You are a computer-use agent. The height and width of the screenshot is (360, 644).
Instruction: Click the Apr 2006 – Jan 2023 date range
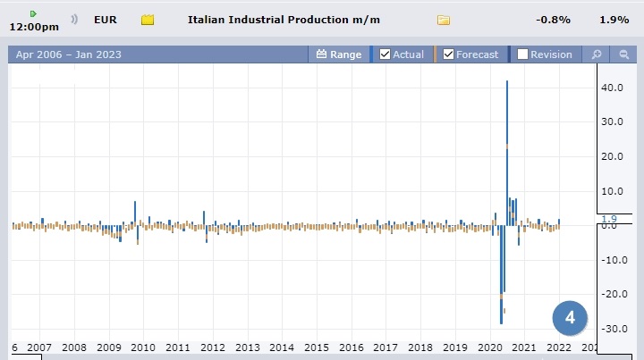pos(67,54)
